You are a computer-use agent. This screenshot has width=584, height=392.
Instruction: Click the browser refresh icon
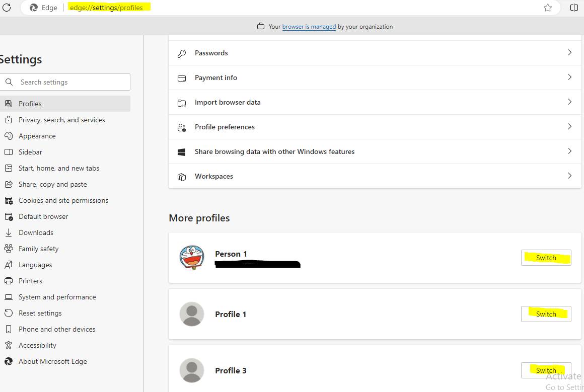pyautogui.click(x=7, y=7)
